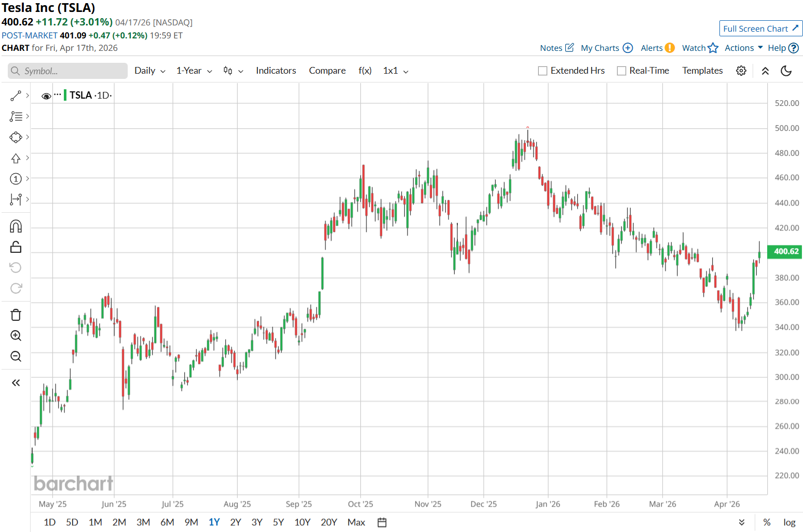This screenshot has width=803, height=532.
Task: Open chart settings gear
Action: 741,71
